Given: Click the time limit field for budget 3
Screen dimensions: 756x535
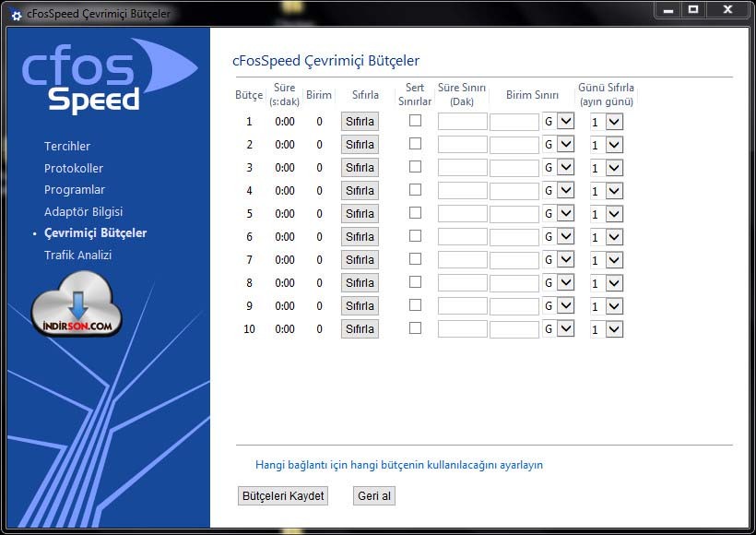Looking at the screenshot, I should pyautogui.click(x=463, y=167).
